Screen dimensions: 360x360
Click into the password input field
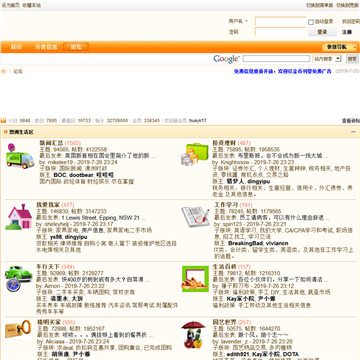click(x=280, y=32)
